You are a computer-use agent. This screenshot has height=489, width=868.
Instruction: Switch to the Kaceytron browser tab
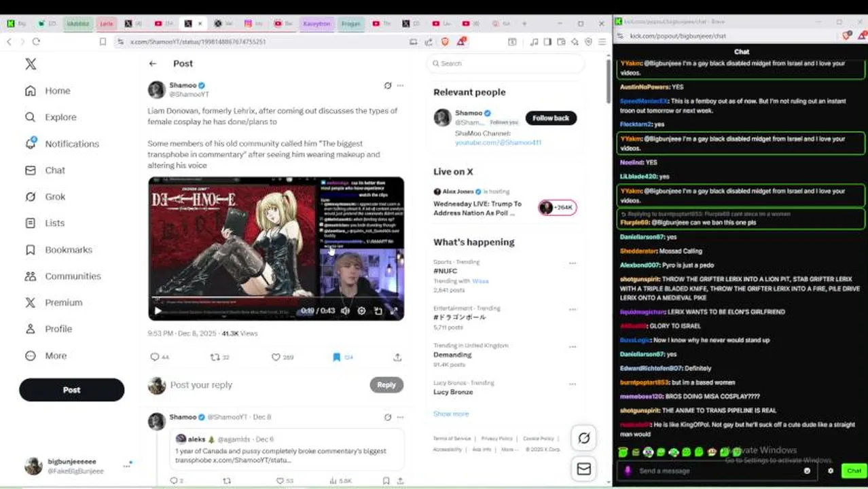316,23
